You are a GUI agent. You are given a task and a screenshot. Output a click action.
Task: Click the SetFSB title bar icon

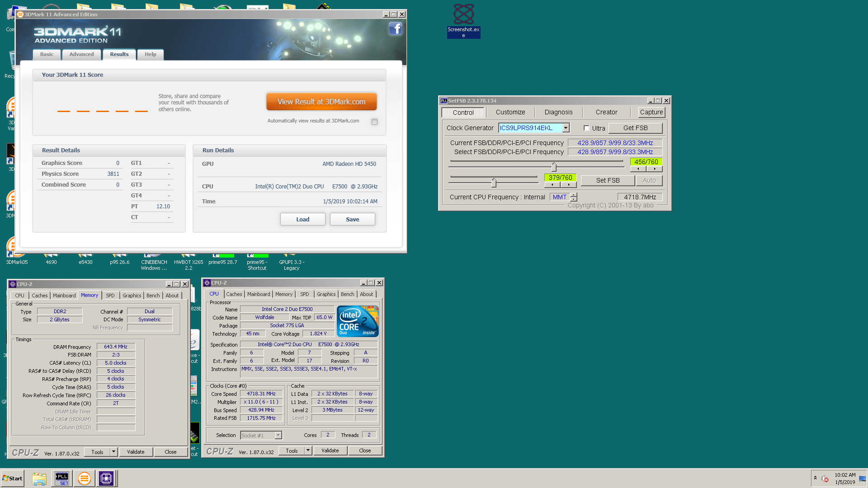(x=444, y=101)
